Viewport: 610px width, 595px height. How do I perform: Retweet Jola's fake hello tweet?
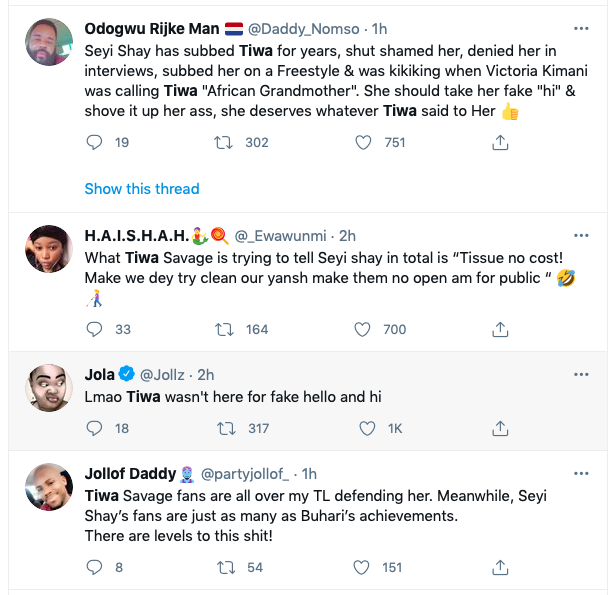(x=226, y=428)
